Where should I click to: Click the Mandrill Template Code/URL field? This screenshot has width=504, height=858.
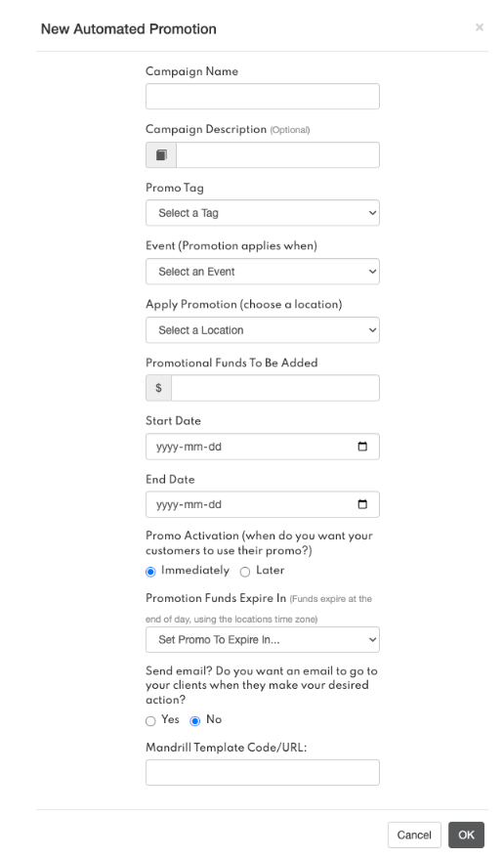tap(263, 773)
